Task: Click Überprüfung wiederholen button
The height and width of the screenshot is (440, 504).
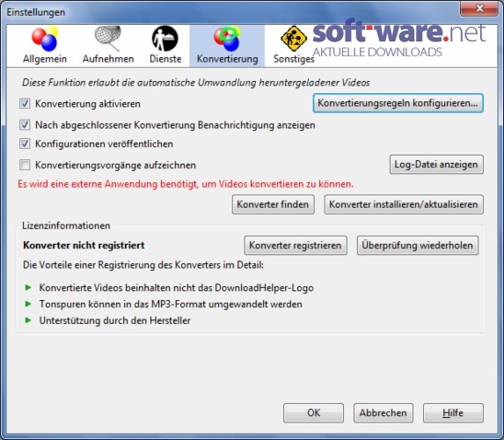Action: click(417, 246)
